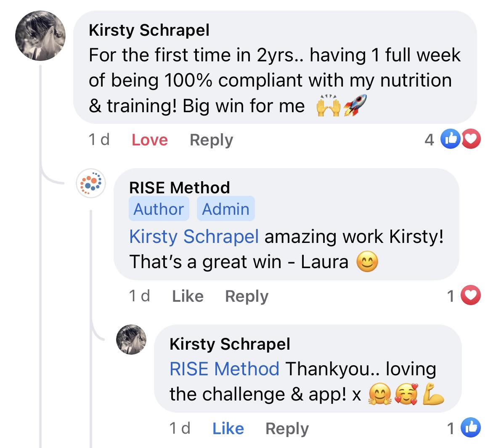Click thumbs-up reaction on Kirsty's nested reply
Image resolution: width=496 pixels, height=448 pixels.
[x=471, y=427]
